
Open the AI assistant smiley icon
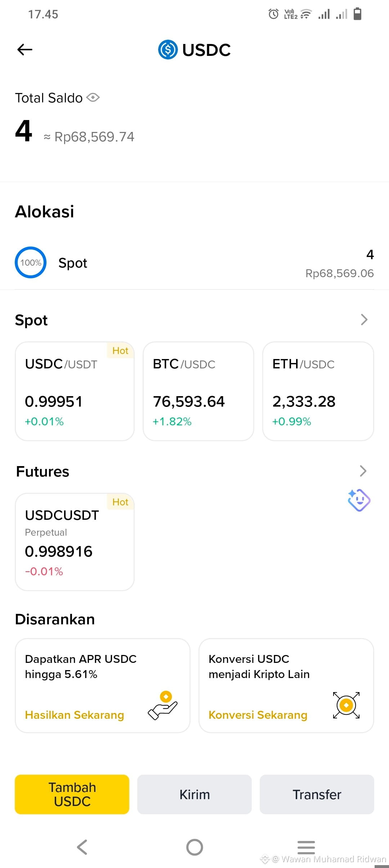point(359,500)
